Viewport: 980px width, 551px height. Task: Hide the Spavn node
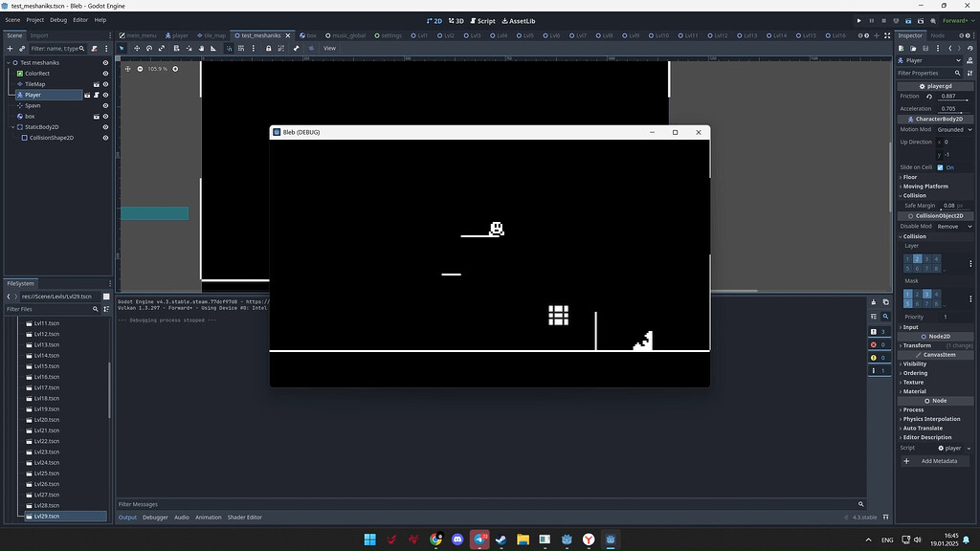105,105
